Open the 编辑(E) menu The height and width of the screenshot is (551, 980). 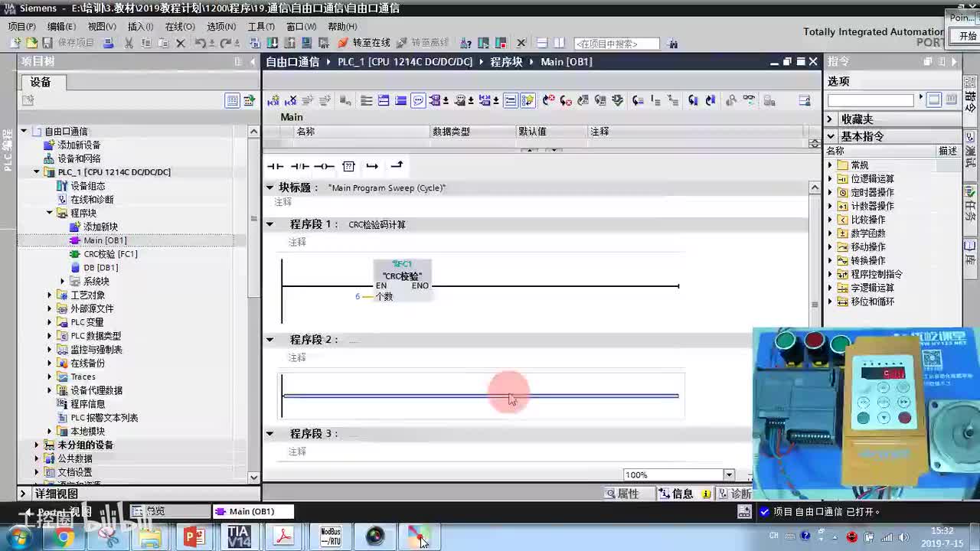[61, 26]
